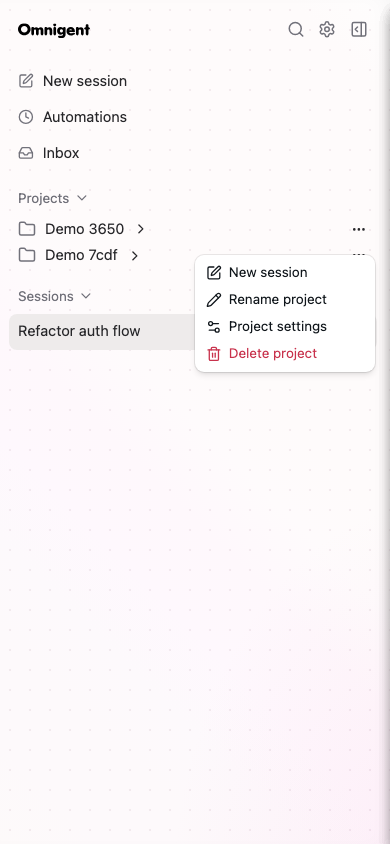Expand the Demo 7cdf project chevron
This screenshot has height=844, width=390.
[x=135, y=255]
